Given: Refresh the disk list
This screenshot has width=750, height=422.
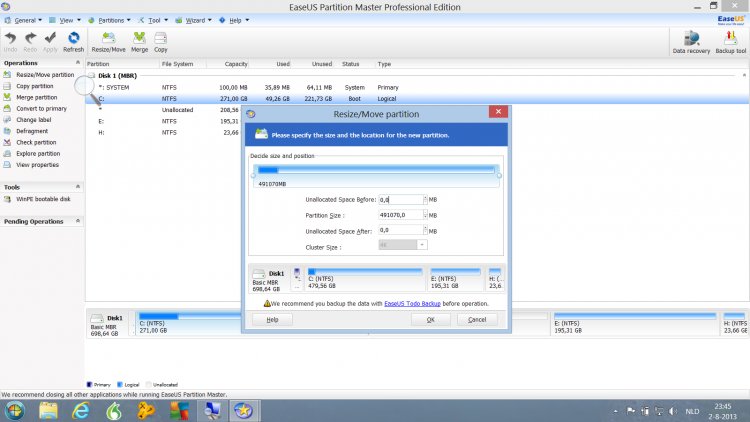Looking at the screenshot, I should [73, 42].
